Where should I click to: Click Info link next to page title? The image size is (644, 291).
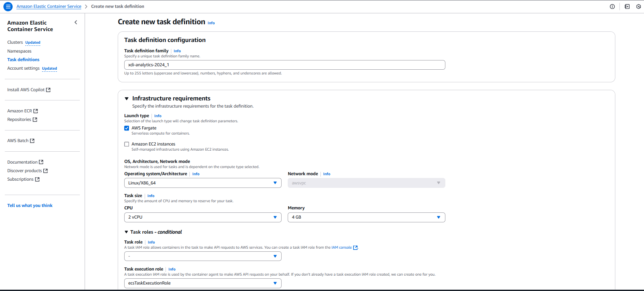point(211,23)
